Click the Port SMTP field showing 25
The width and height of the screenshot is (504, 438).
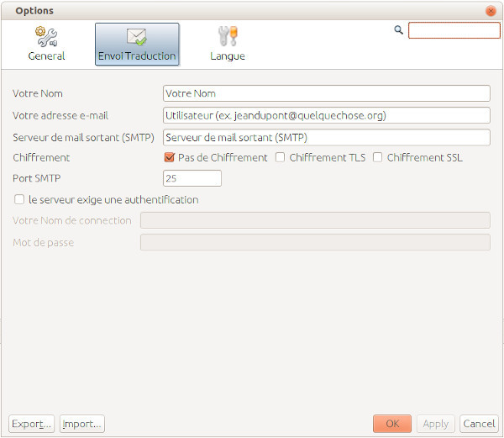tap(192, 178)
